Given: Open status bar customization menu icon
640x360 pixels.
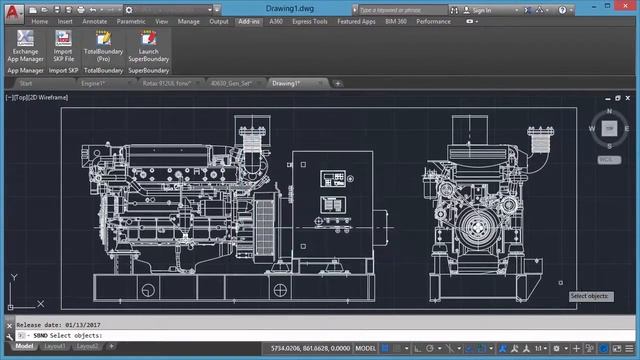Looking at the screenshot, I should pos(629,349).
